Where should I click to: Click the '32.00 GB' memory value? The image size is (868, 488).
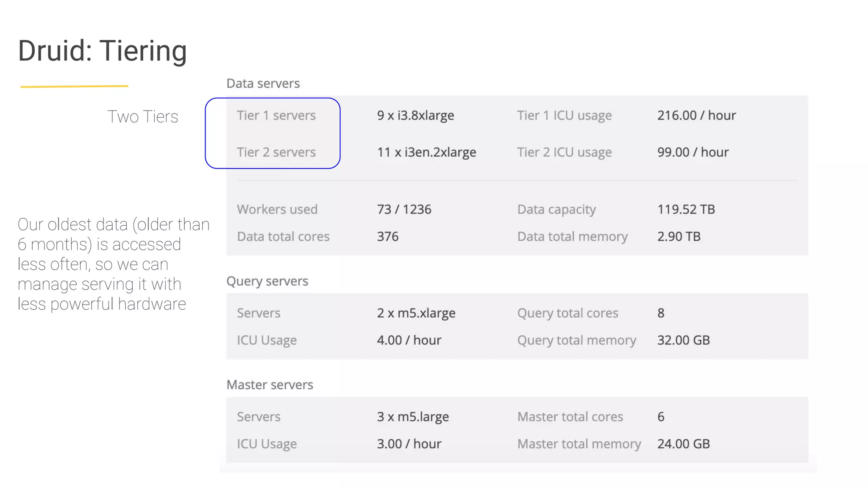click(x=684, y=340)
